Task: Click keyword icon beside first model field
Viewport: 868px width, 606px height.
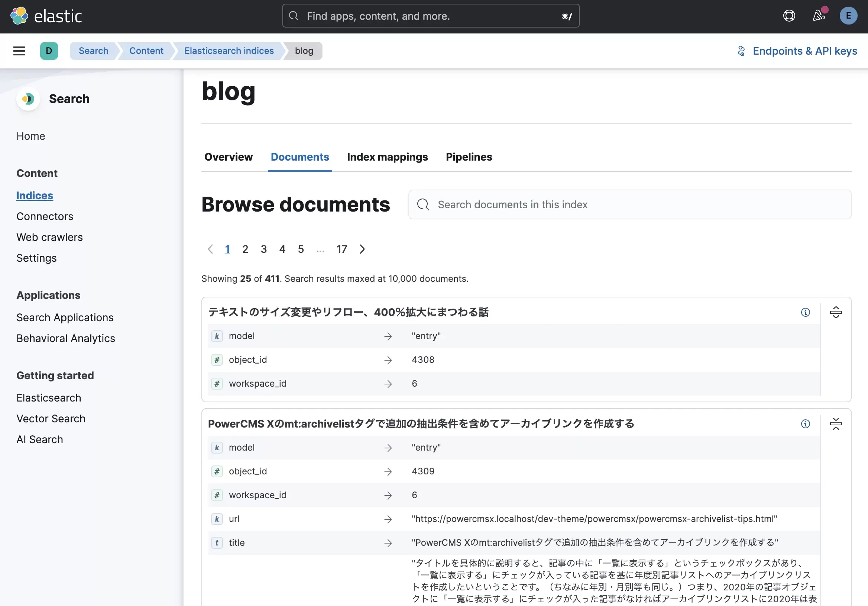Action: pos(217,336)
